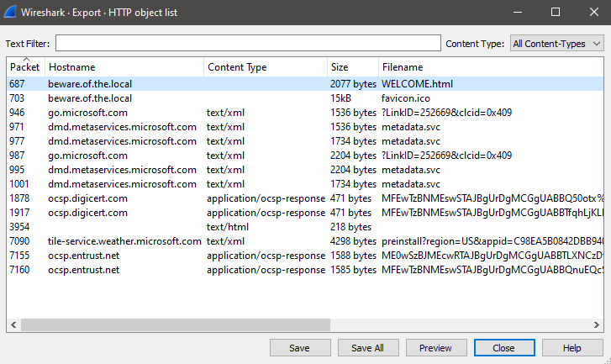
Task: Select packet 1917 ocsp.digicert.com row
Action: pos(305,213)
